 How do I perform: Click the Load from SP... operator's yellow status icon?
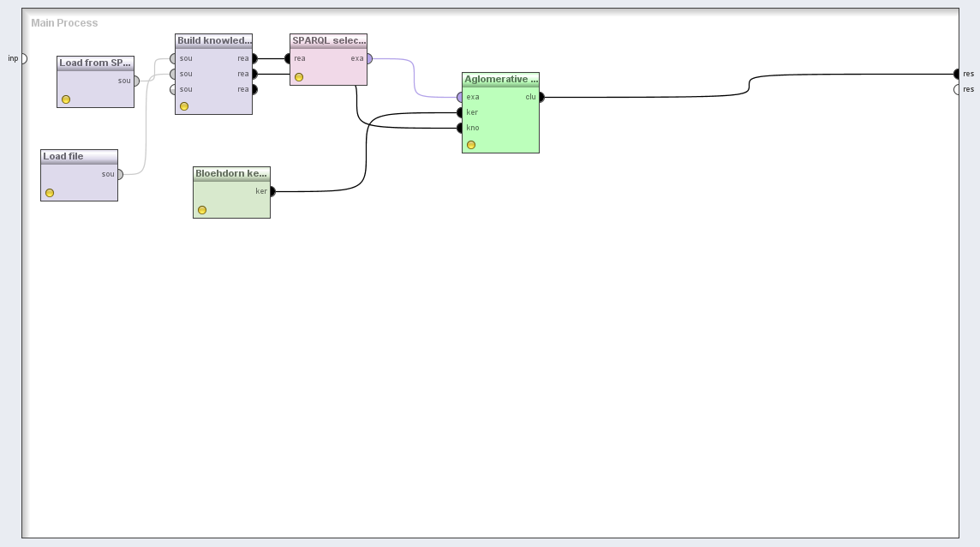(66, 99)
